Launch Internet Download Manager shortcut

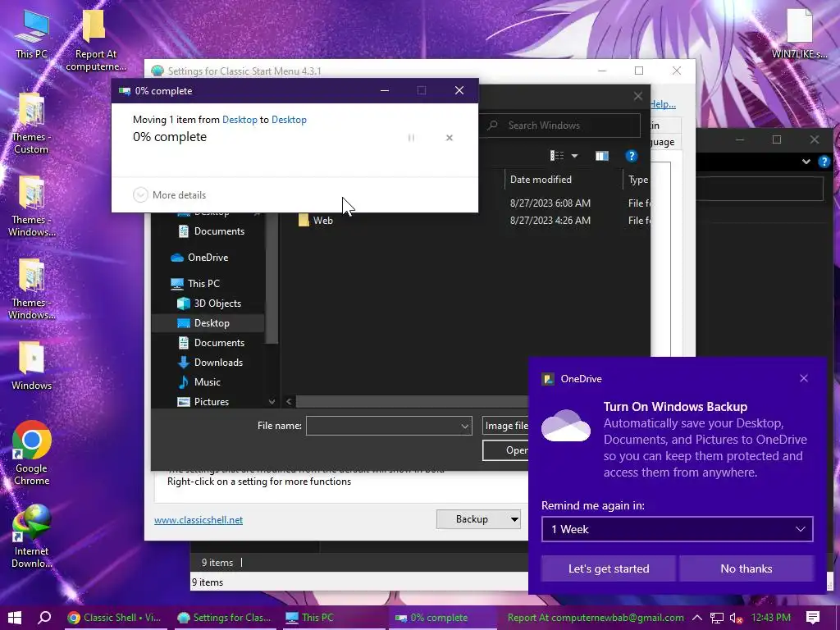point(31,536)
